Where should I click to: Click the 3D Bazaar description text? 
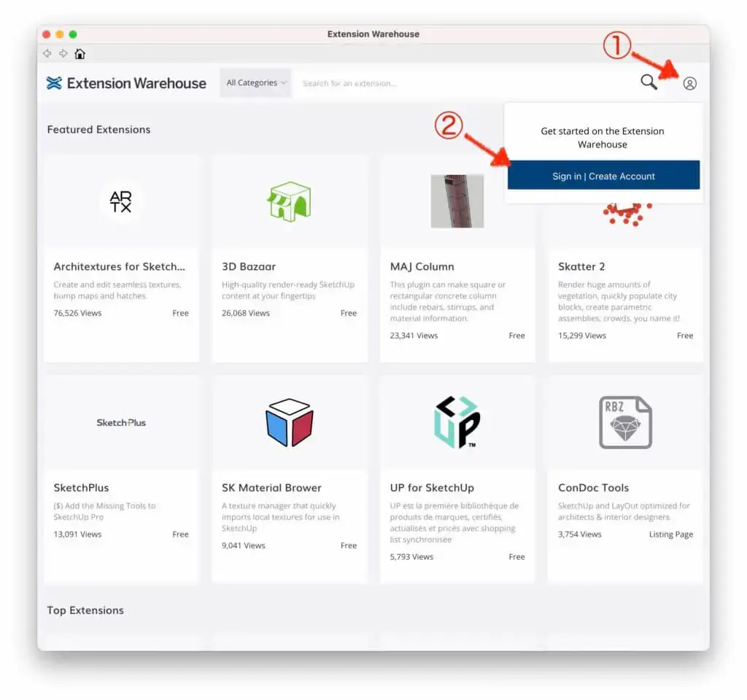(x=287, y=290)
